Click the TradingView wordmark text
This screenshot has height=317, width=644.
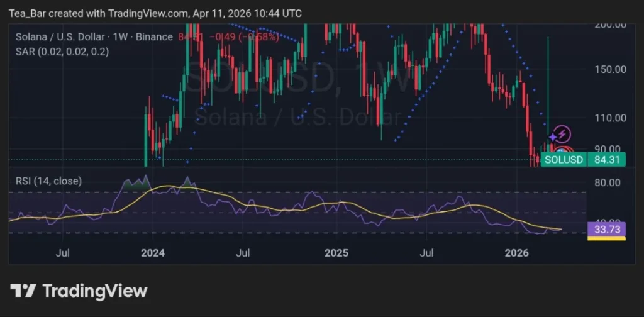point(94,291)
